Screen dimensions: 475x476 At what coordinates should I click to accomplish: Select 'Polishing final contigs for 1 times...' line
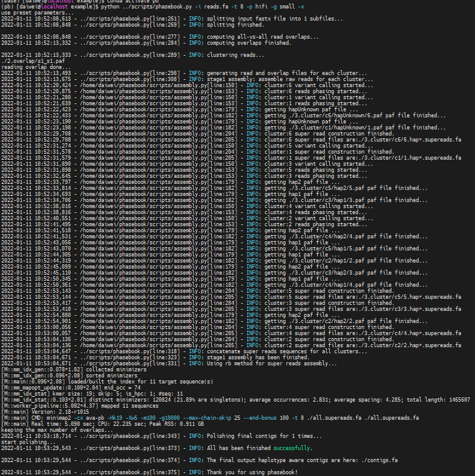162,437
